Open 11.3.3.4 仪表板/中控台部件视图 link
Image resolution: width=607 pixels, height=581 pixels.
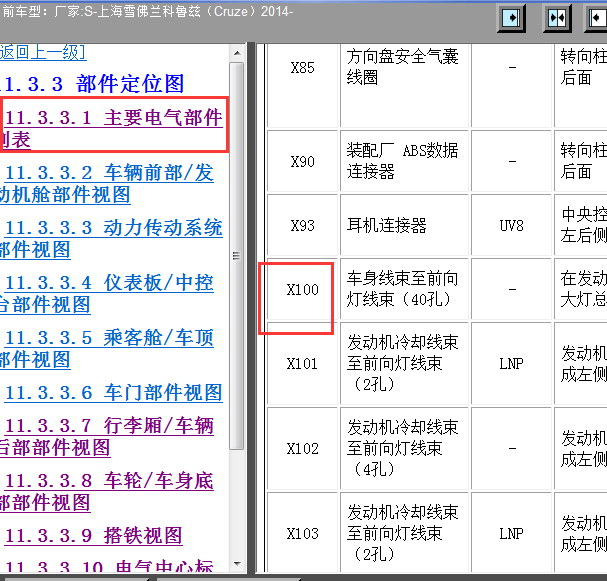coord(107,293)
